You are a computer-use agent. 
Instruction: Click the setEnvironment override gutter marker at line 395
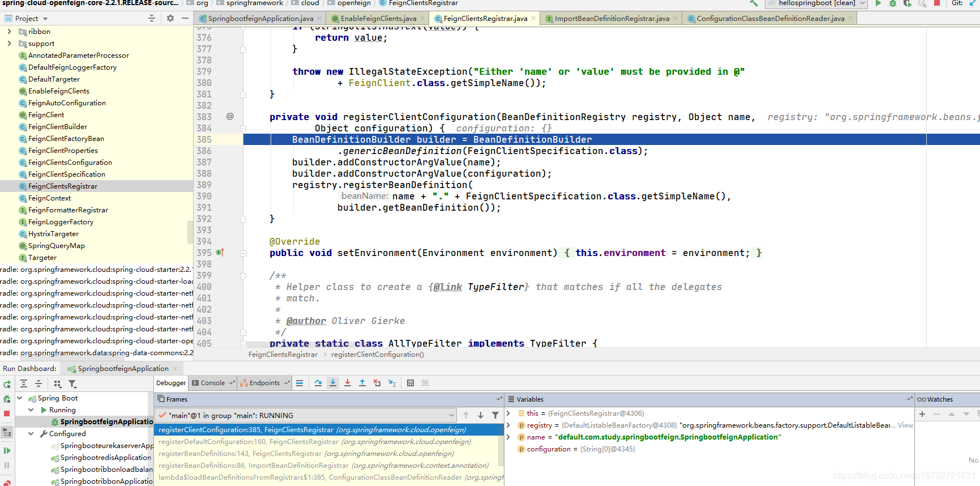click(220, 253)
